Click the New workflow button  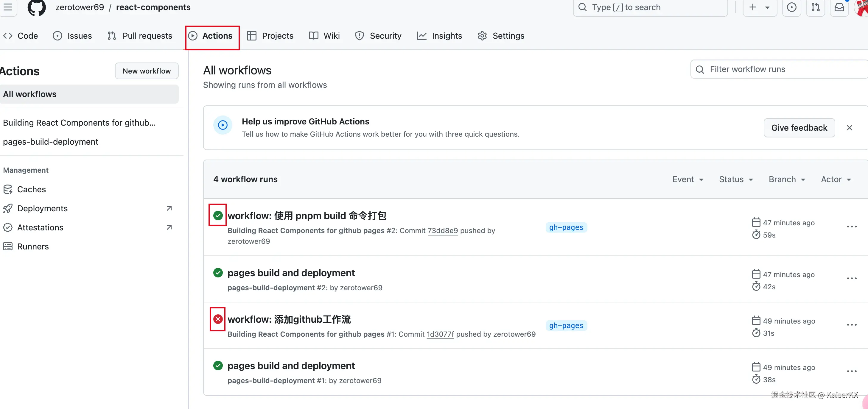pos(147,71)
